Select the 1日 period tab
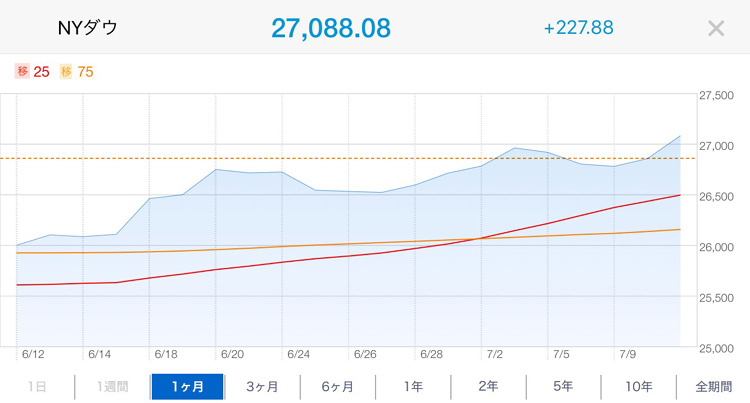Viewport: 750px width, 403px height. click(37, 386)
